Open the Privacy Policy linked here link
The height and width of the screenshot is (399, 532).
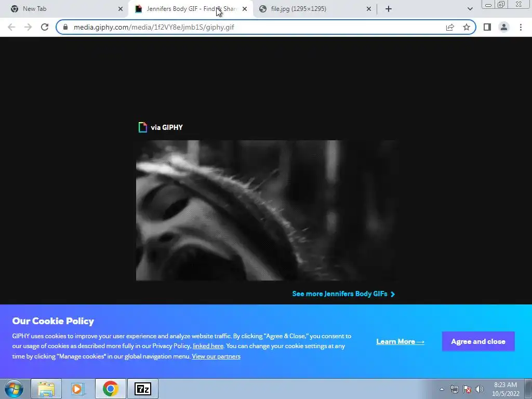208,346
